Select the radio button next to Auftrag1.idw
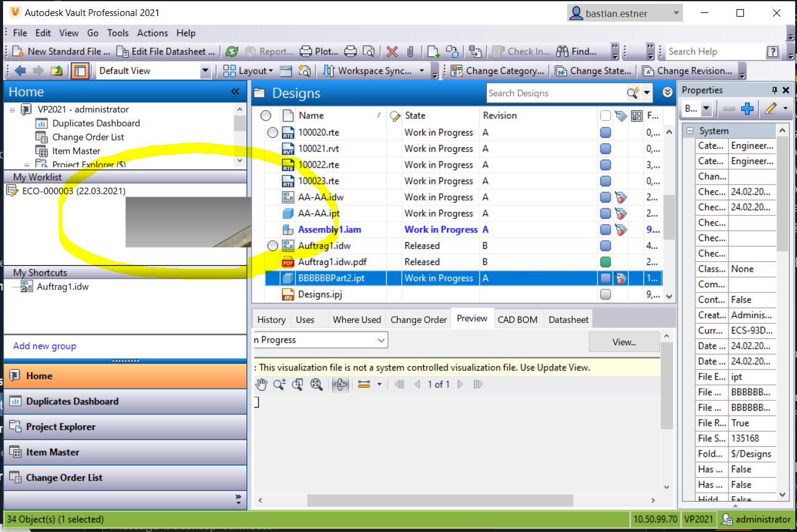The width and height of the screenshot is (797, 532). [x=272, y=245]
